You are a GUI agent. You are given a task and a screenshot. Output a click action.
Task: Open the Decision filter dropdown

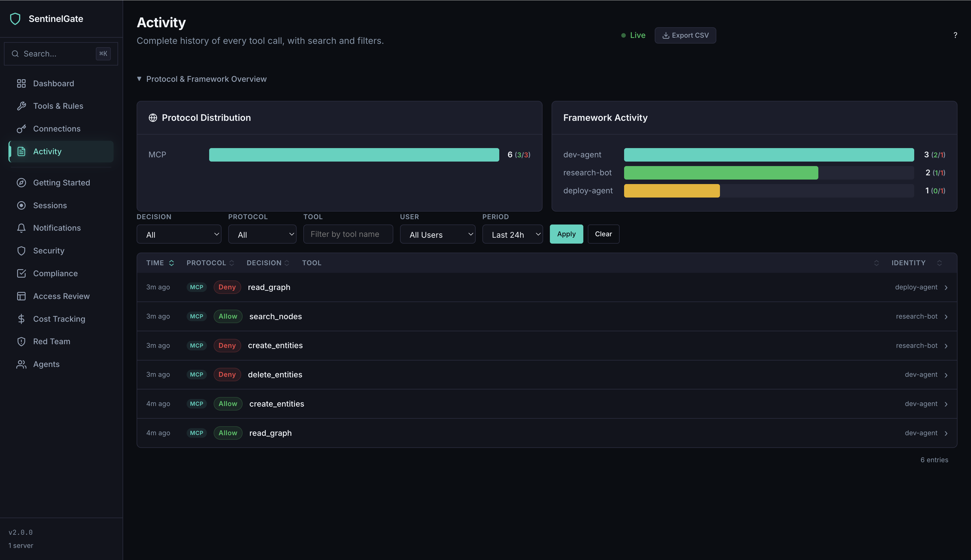[x=179, y=234]
